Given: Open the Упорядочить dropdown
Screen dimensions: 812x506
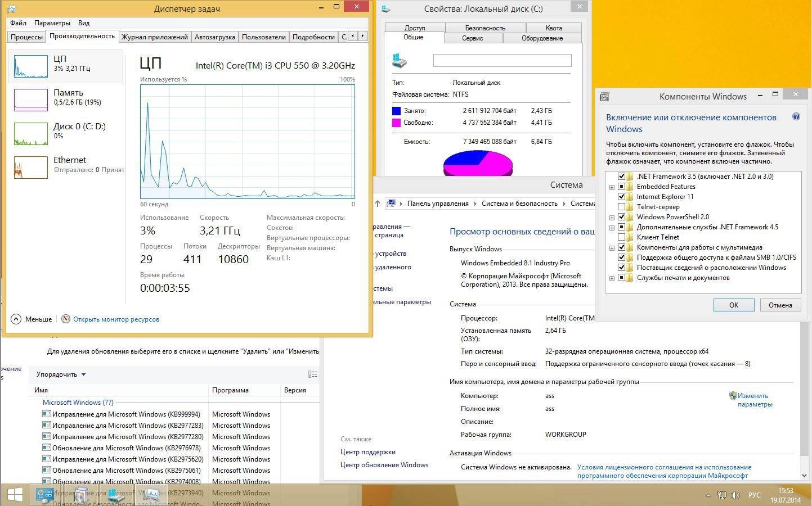Looking at the screenshot, I should click(x=61, y=374).
